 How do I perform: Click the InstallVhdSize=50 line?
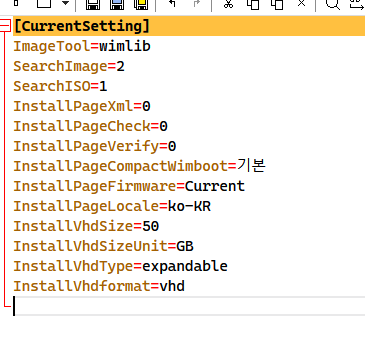[x=86, y=226]
